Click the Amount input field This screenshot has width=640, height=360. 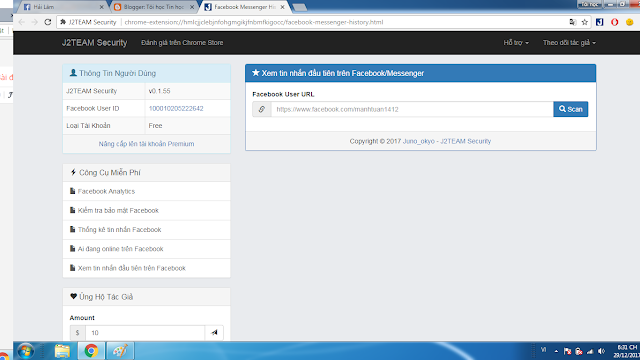pos(145,333)
